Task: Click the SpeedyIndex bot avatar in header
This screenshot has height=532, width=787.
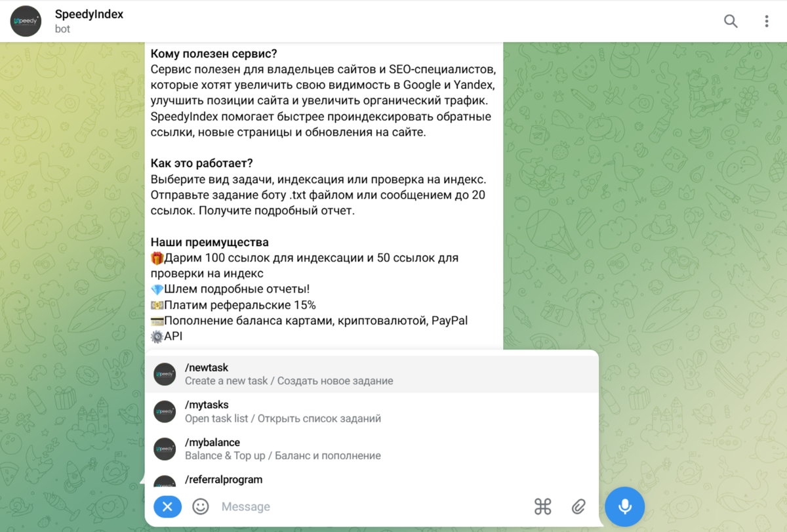Action: (26, 21)
